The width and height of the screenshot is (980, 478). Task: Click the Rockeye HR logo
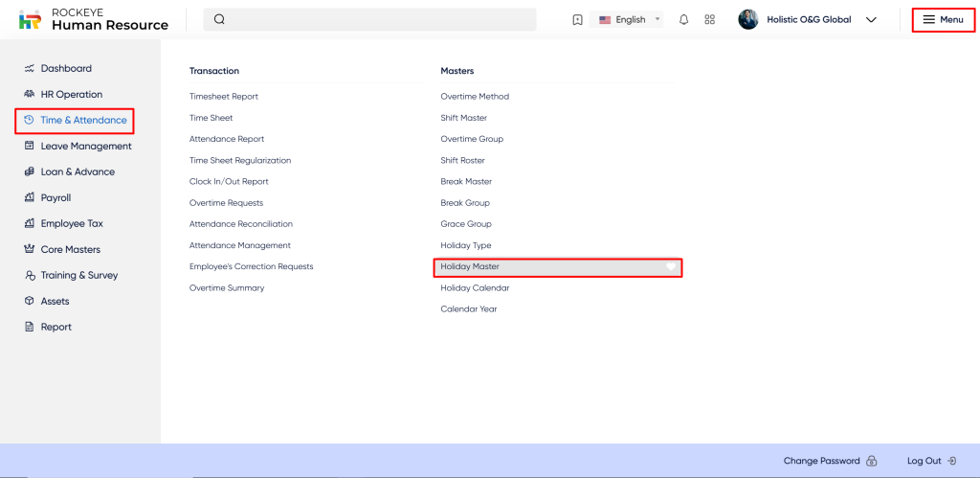point(31,19)
